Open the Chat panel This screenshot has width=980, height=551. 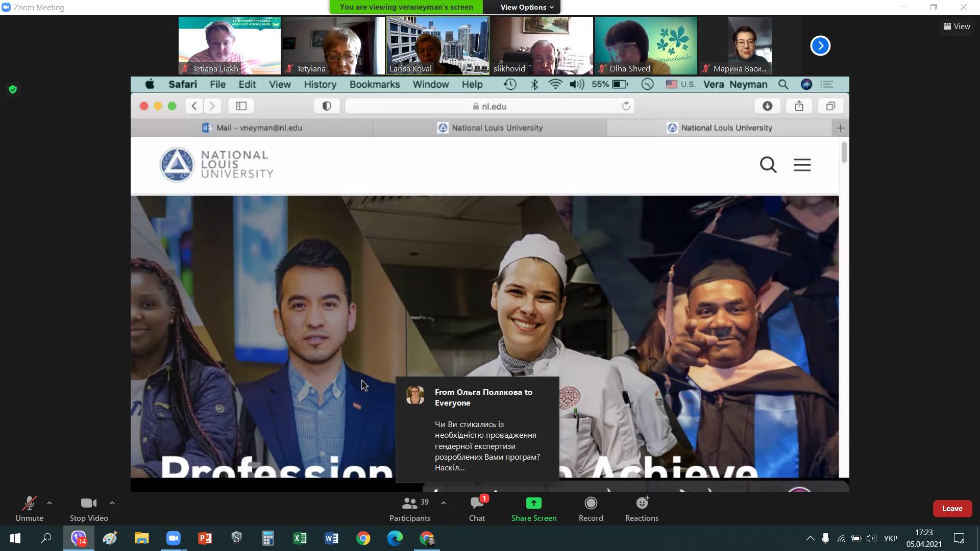(477, 504)
